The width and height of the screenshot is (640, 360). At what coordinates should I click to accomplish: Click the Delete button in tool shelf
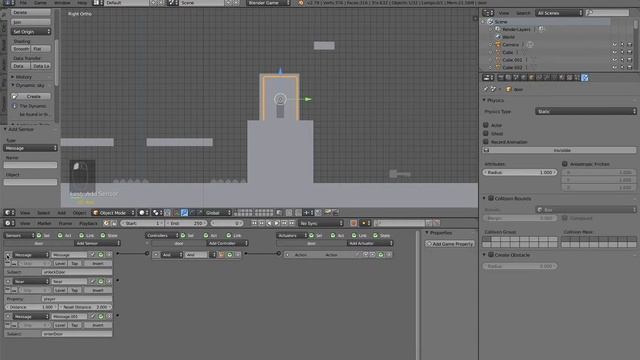(x=31, y=13)
